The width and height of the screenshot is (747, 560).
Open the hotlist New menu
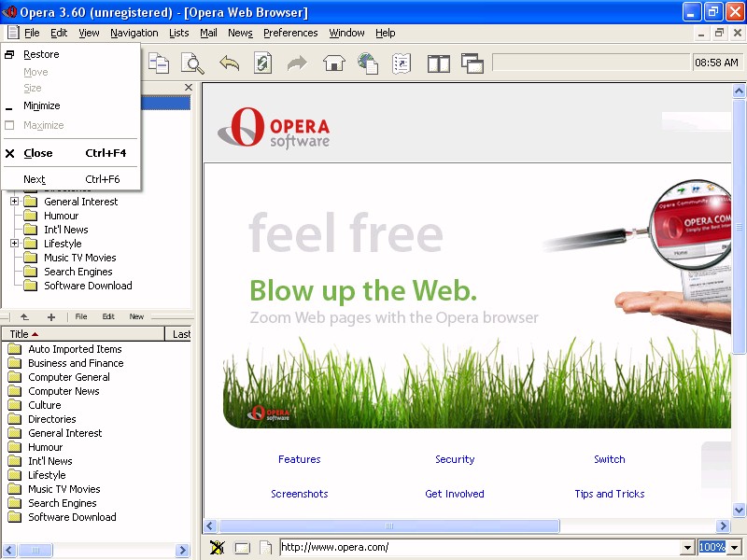(136, 316)
